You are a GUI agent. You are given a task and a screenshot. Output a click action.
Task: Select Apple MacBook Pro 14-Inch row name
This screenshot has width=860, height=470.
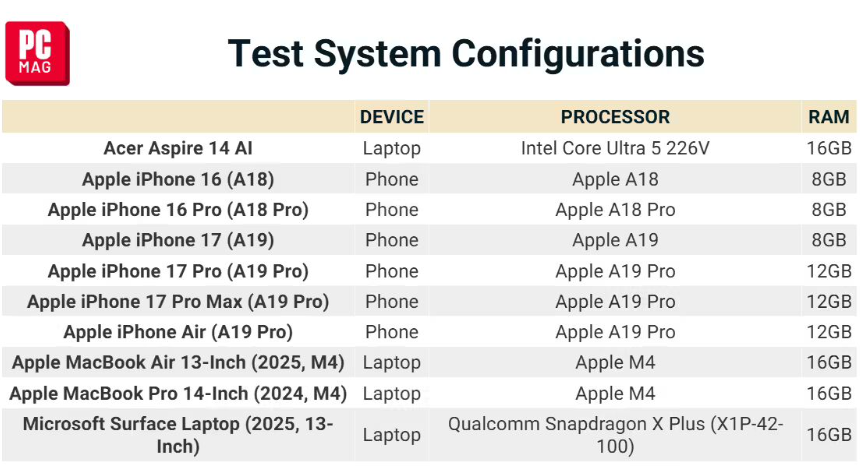[178, 393]
